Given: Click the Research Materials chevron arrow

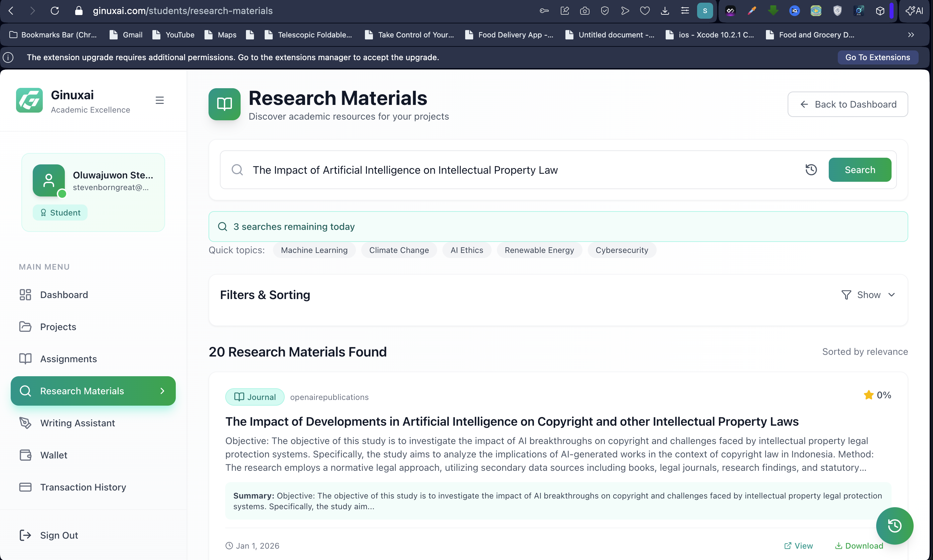Looking at the screenshot, I should pos(162,391).
